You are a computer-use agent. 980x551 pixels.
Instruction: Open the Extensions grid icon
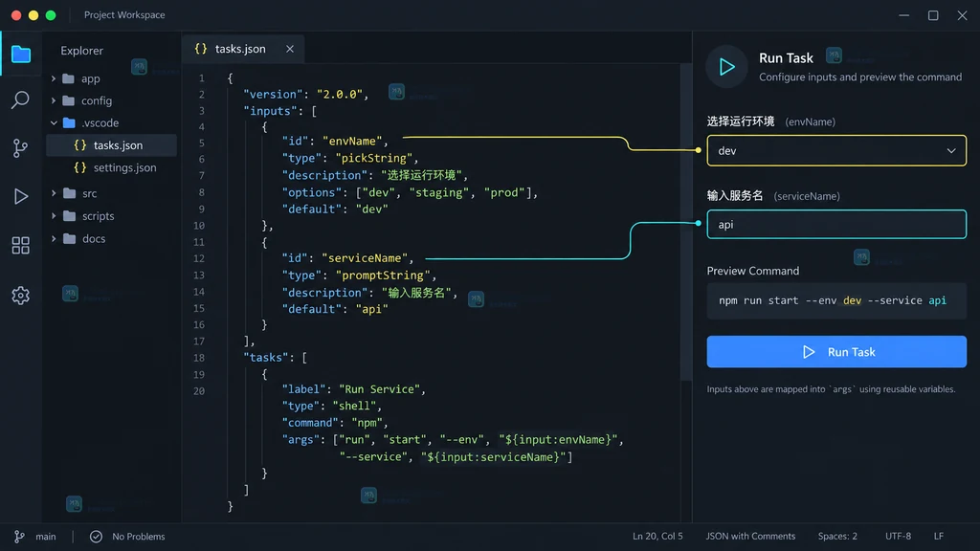click(x=21, y=246)
